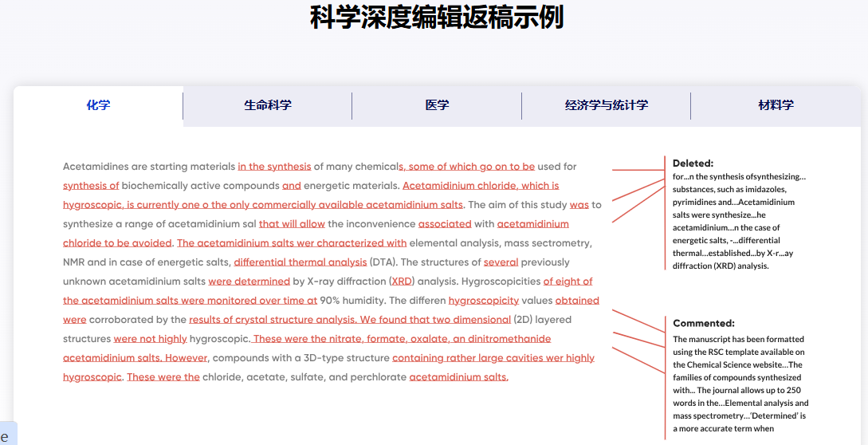Viewport: 868px width, 445px height.
Task: Open the 生命科学 tab
Action: point(267,105)
